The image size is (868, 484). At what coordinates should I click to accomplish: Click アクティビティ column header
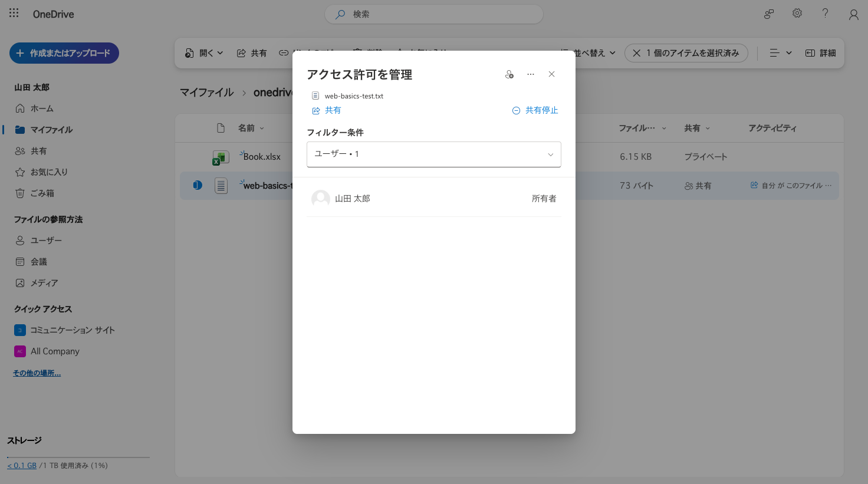(x=772, y=128)
